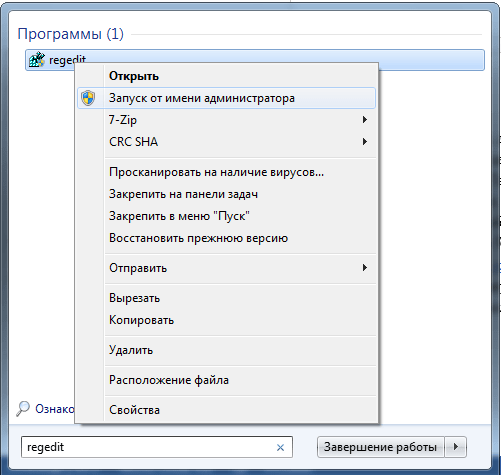The image size is (501, 475).
Task: Expand the Отправить submenu arrow
Action: pos(365,268)
